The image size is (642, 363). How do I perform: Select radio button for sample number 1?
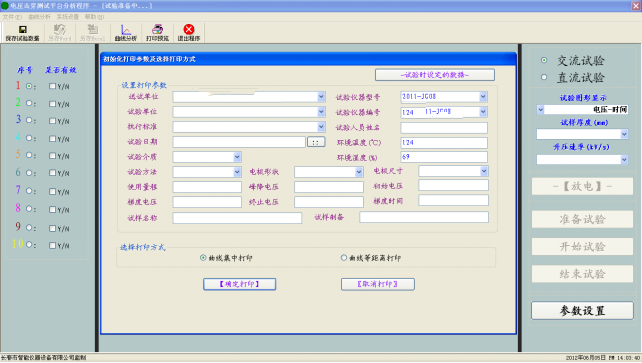pos(29,86)
